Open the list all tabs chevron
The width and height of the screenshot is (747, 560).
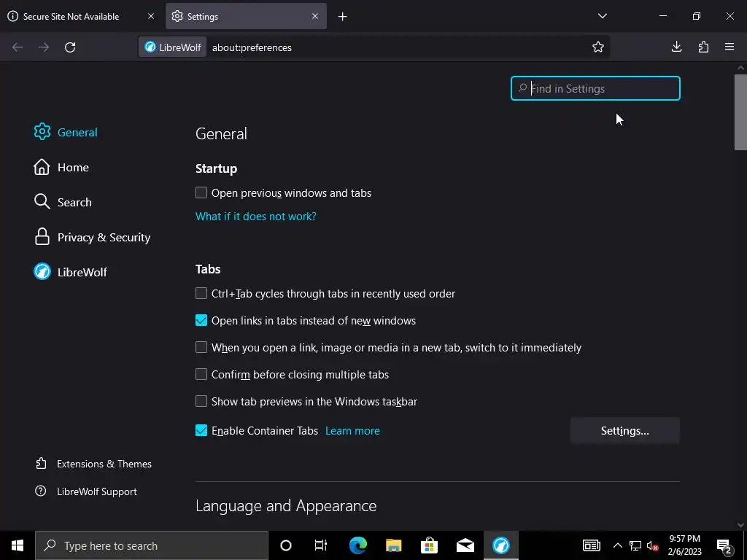602,16
